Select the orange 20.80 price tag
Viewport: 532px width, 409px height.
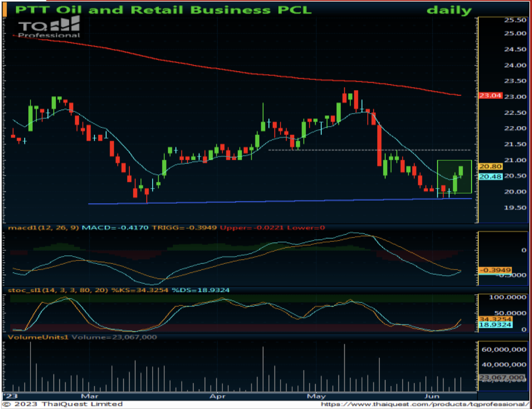click(x=490, y=166)
